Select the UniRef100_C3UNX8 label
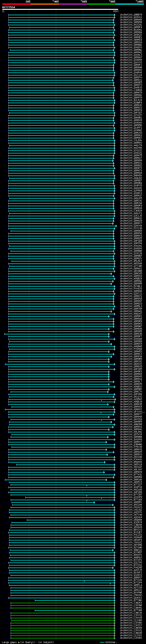This screenshot has height=644, width=146. pyautogui.click(x=131, y=90)
